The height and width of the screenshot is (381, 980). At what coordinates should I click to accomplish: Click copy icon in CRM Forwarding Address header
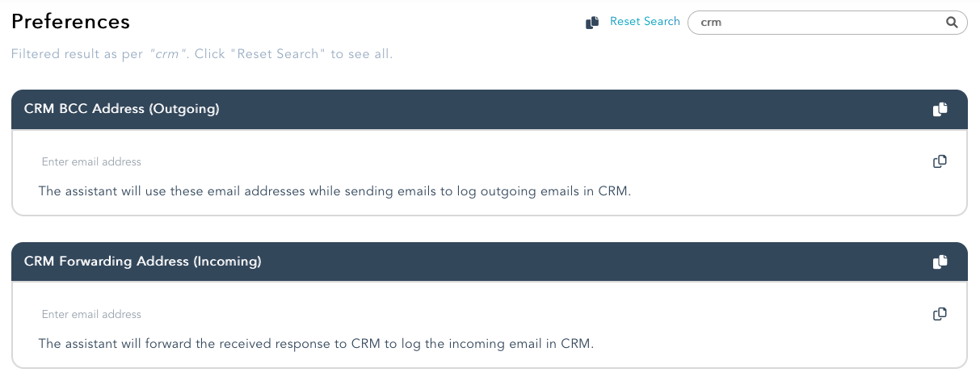(940, 262)
